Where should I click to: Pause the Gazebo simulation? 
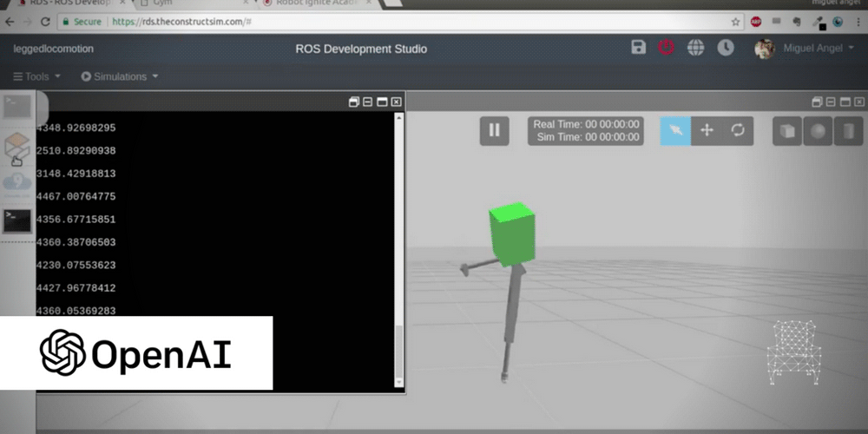[x=494, y=130]
